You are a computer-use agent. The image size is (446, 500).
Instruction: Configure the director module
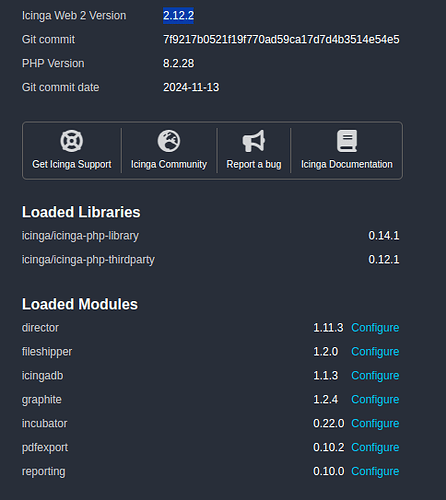[x=375, y=328]
